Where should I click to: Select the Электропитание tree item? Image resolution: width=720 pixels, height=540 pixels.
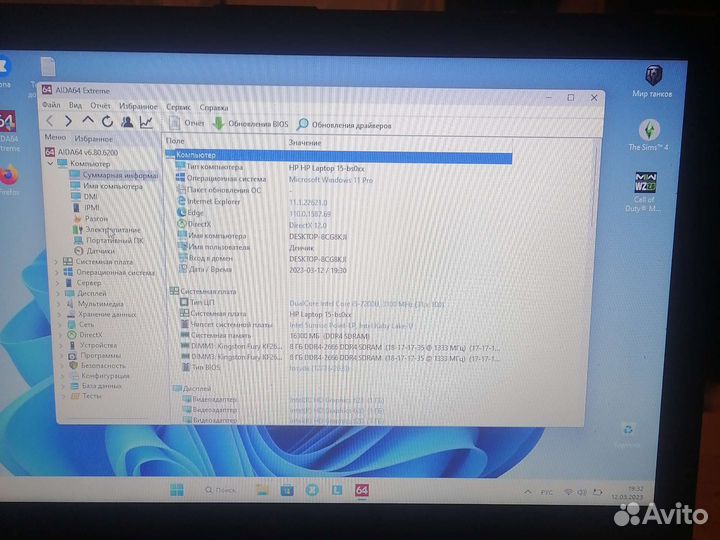107,229
